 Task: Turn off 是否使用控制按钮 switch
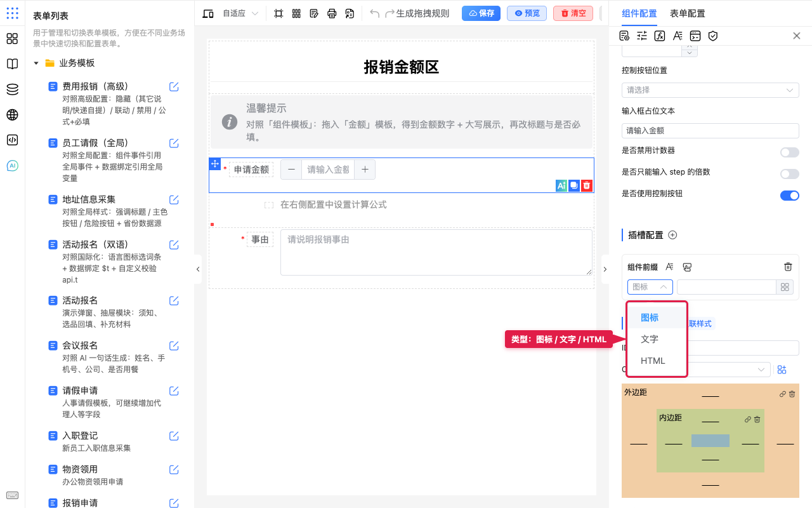[x=789, y=195]
